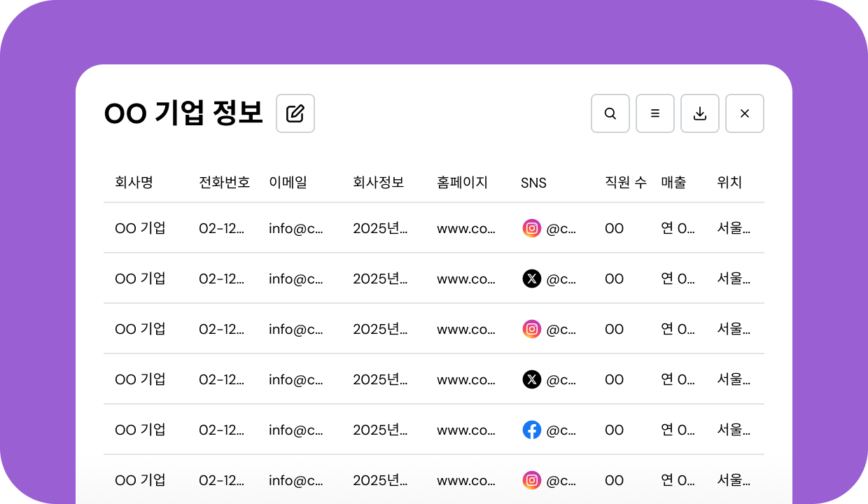Download the company data table
Viewport: 868px width, 504px height.
pyautogui.click(x=700, y=113)
